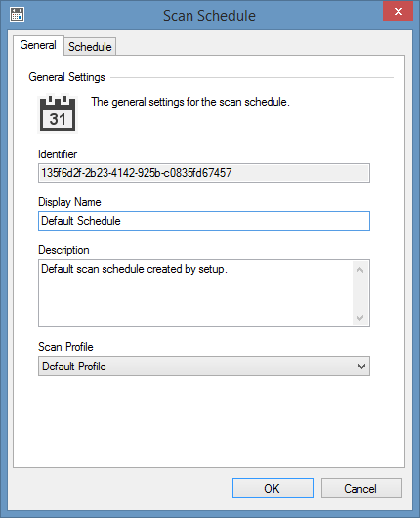The image size is (420, 518).
Task: Click Description scrollbar down arrow
Action: [359, 317]
